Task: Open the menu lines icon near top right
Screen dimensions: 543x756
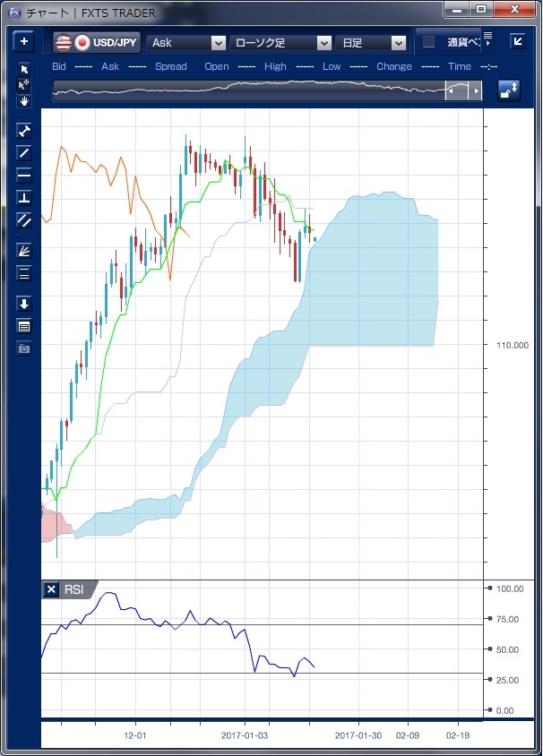Action: pos(488,39)
